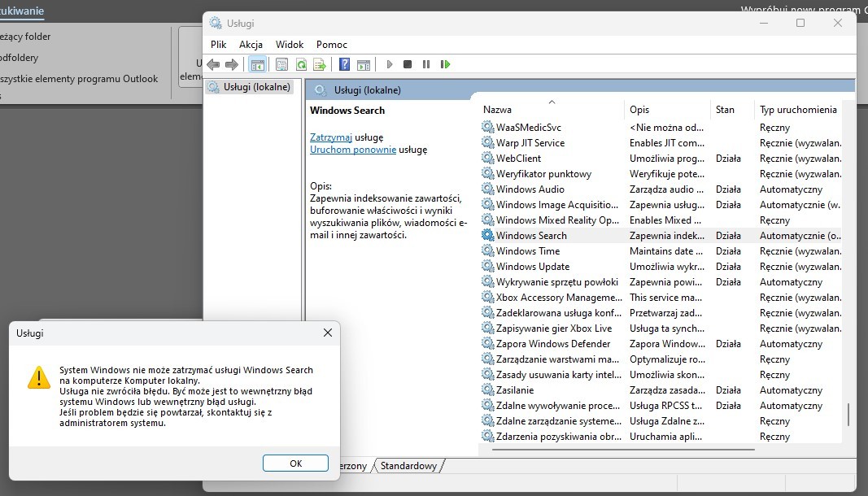Select the Windows Mixed Reality service row
868x496 pixels.
661,220
